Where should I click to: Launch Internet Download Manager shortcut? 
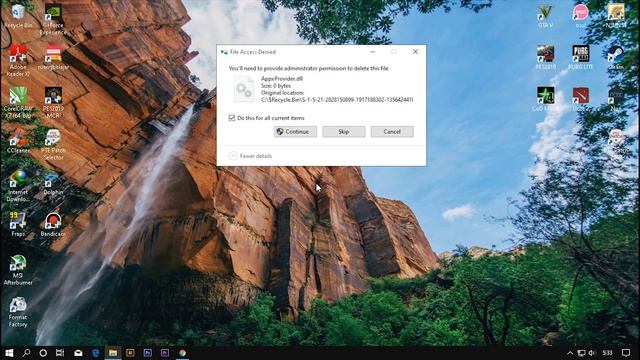[18, 186]
